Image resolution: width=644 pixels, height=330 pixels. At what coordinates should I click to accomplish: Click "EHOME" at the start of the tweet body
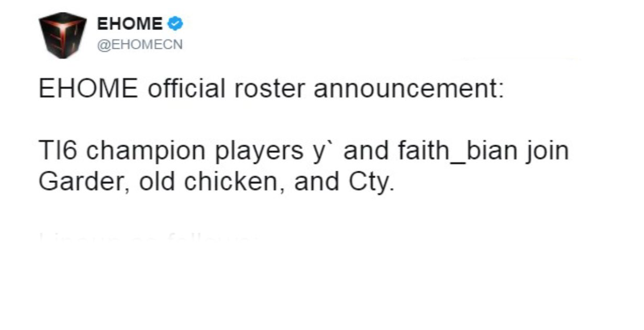(x=88, y=89)
